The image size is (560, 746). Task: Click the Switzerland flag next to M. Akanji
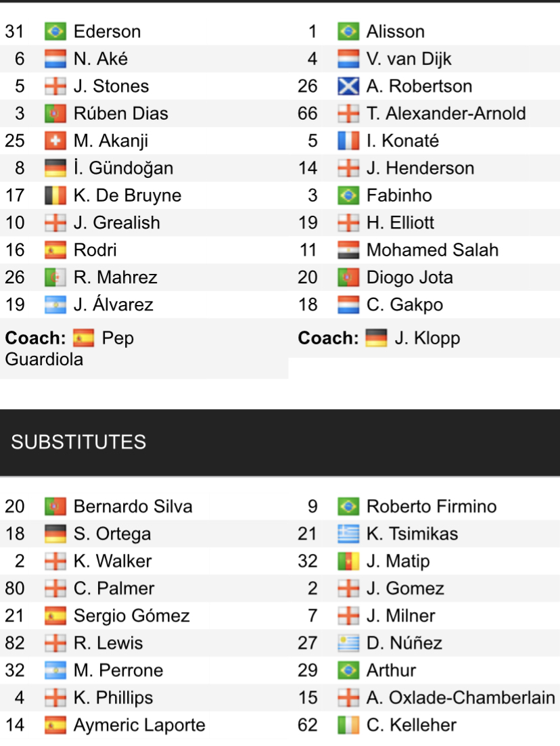pos(55,141)
